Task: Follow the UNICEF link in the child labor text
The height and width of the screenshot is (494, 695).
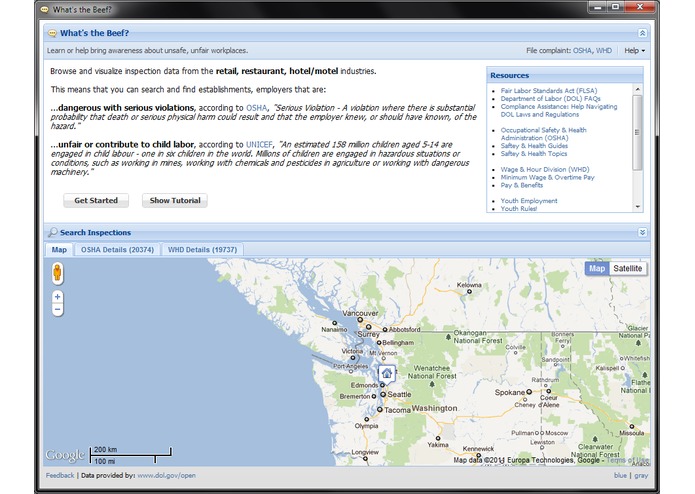Action: tap(259, 144)
